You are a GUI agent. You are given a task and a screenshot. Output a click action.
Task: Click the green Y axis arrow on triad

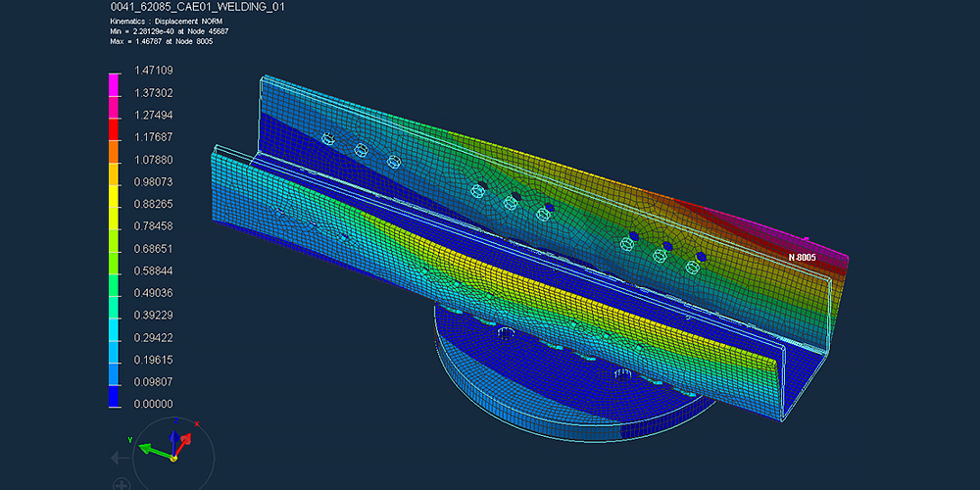point(149,450)
